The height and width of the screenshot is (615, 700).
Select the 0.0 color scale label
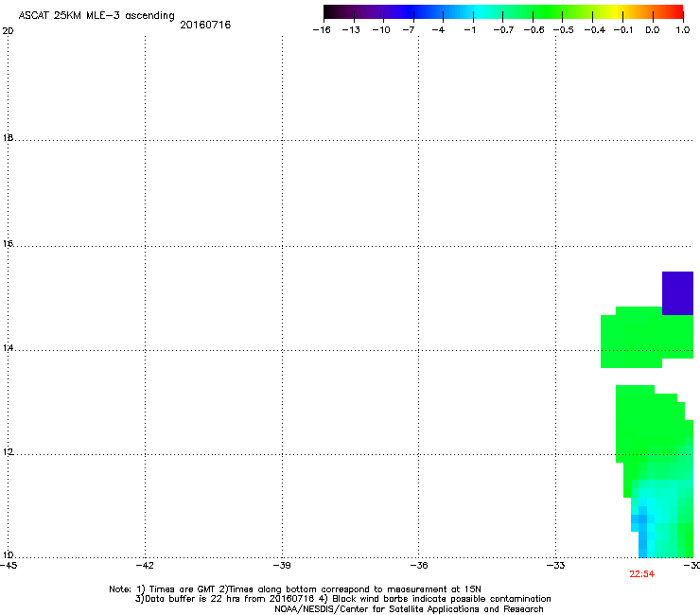[x=653, y=30]
